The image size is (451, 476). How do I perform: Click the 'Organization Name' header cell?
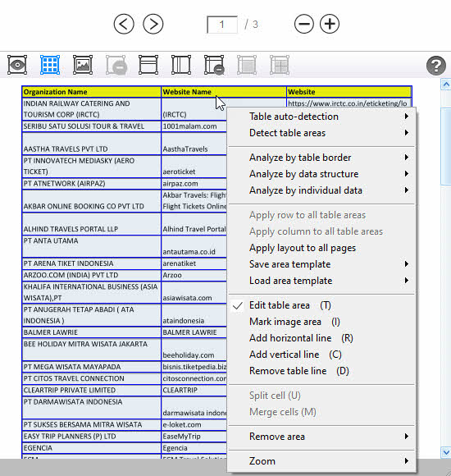click(x=91, y=92)
